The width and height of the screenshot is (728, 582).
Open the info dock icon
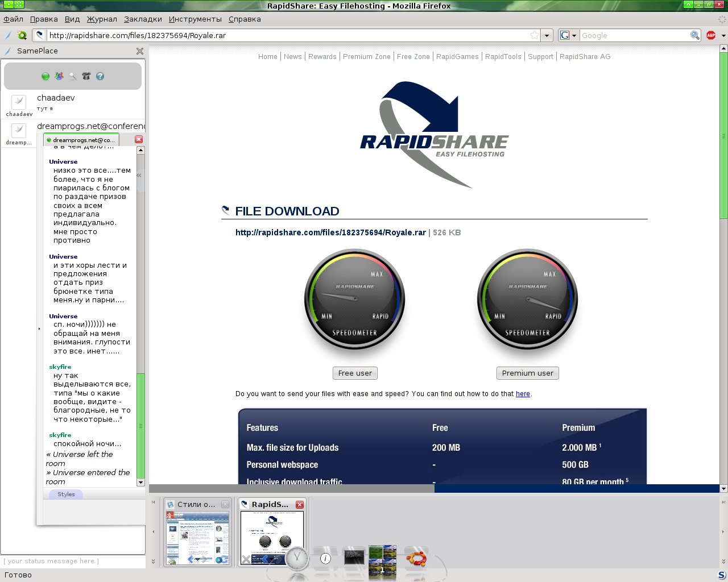coord(325,559)
